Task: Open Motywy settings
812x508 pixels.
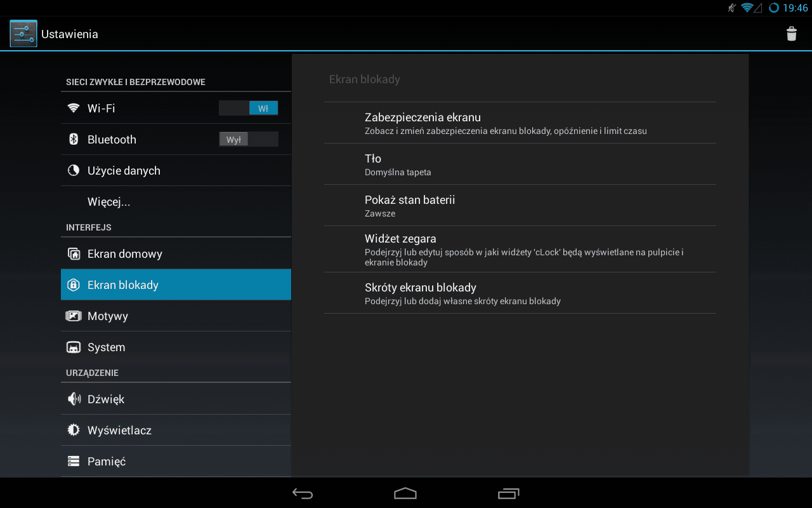Action: pyautogui.click(x=176, y=316)
